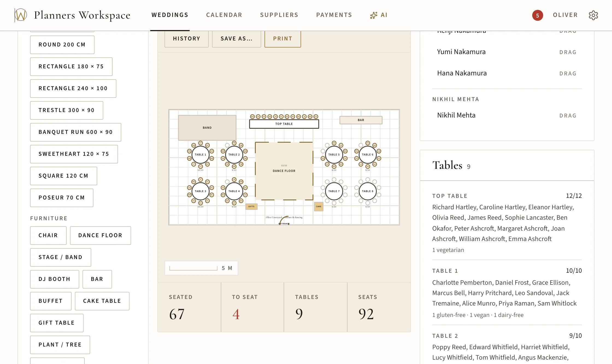The width and height of the screenshot is (612, 364).
Task: Select Table 1 on the floor plan
Action: click(x=201, y=155)
